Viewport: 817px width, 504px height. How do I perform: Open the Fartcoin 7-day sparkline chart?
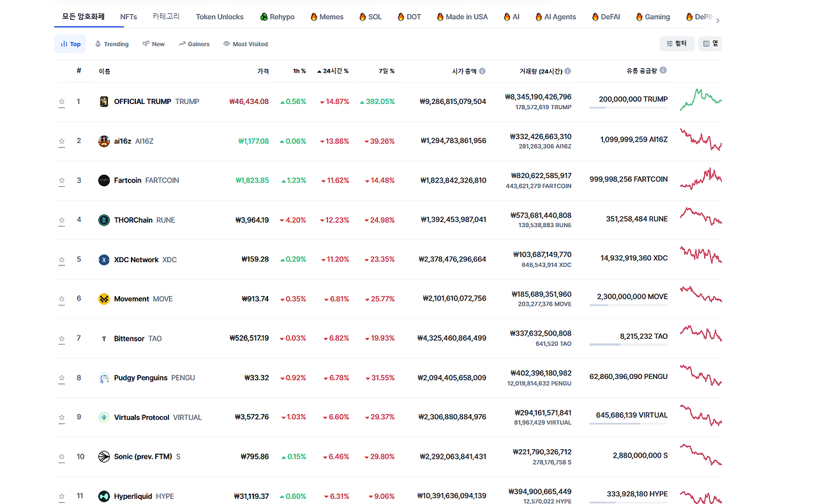pos(701,179)
